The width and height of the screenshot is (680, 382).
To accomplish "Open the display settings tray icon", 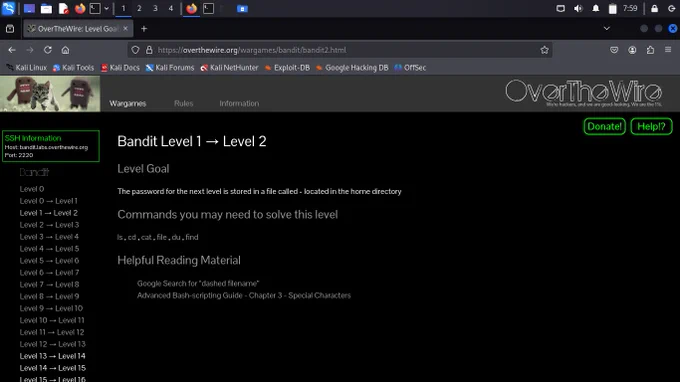I will [560, 9].
